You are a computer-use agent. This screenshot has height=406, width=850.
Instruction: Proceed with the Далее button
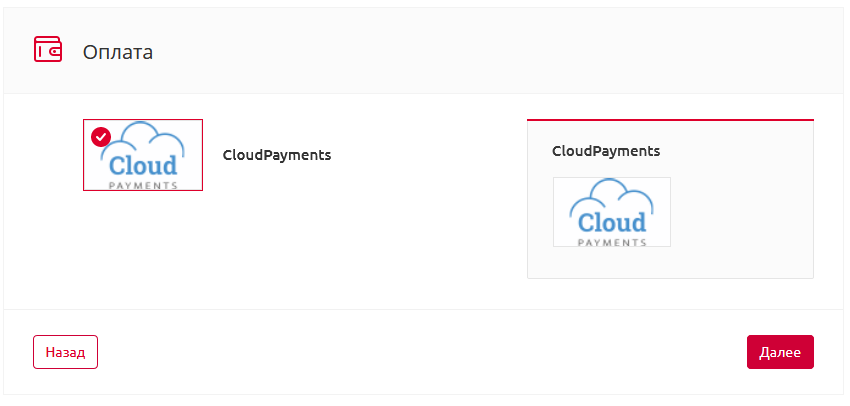(x=780, y=352)
